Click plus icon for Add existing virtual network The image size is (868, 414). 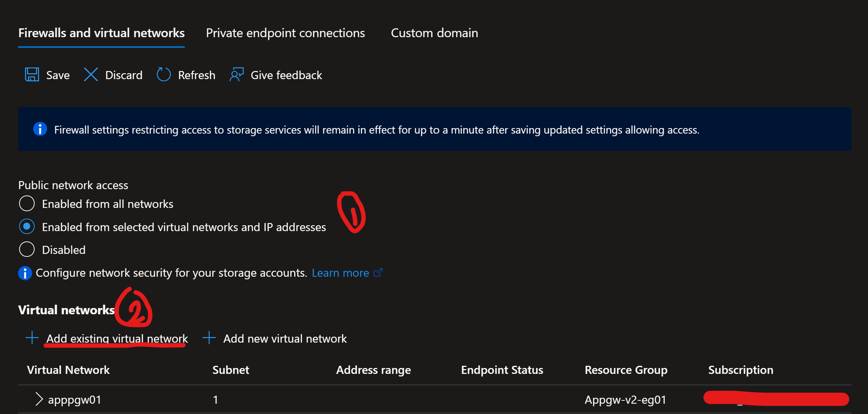click(x=32, y=338)
